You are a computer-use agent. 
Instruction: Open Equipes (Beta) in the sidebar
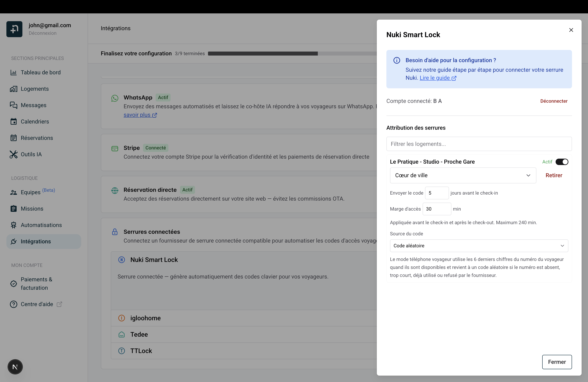coord(44,192)
